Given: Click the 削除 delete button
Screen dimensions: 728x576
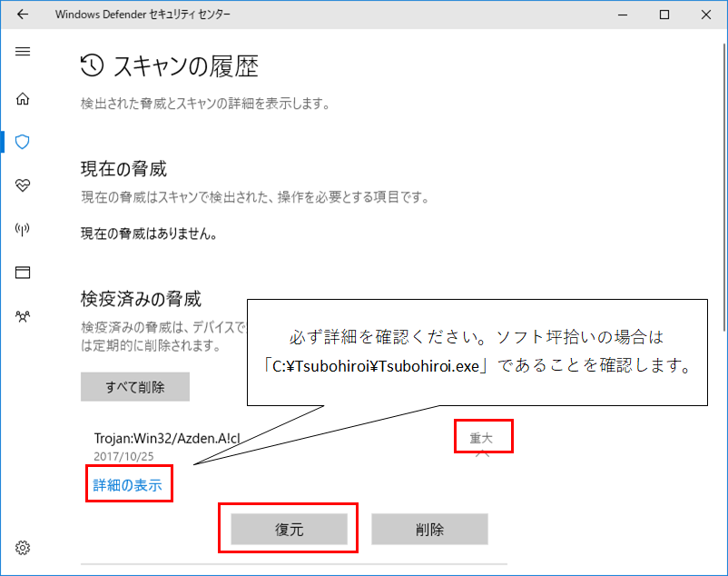Looking at the screenshot, I should click(429, 529).
